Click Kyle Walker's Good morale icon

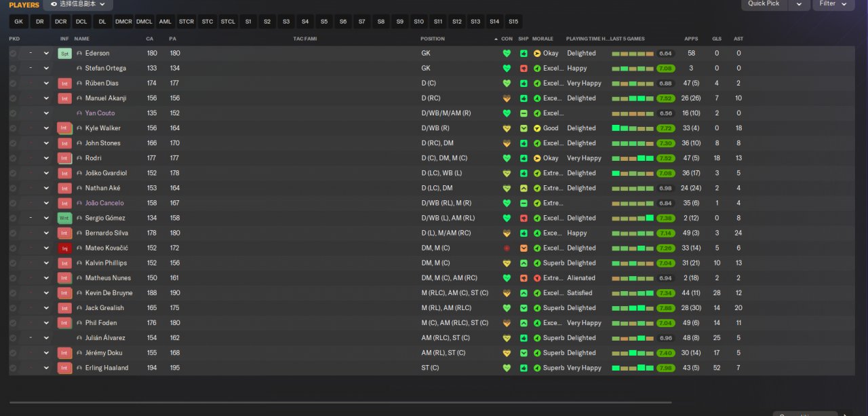click(537, 128)
